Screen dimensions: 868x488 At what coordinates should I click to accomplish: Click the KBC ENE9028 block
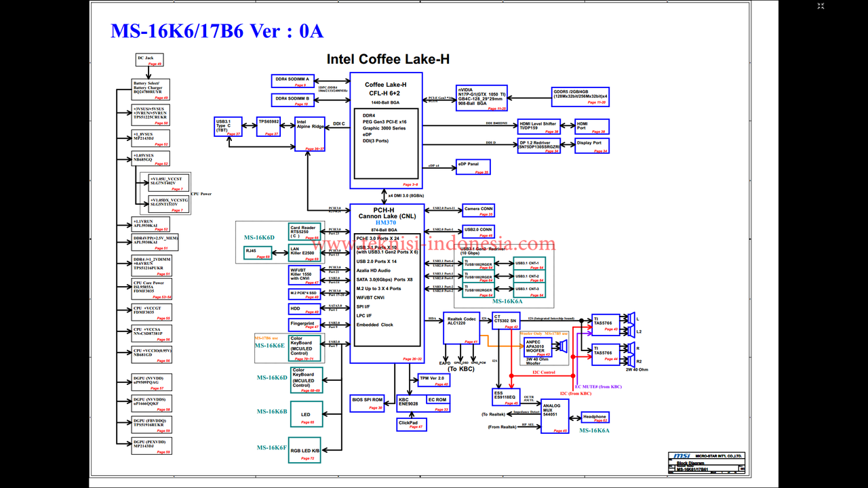click(411, 403)
